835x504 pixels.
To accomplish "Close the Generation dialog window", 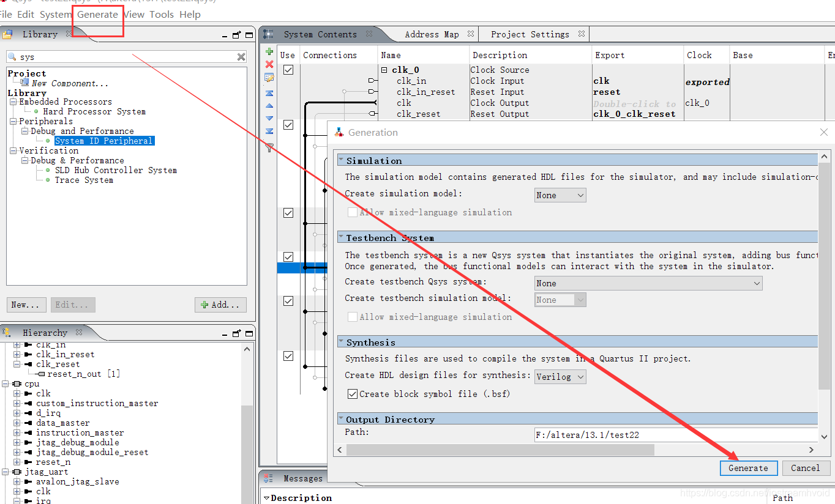I will point(824,132).
